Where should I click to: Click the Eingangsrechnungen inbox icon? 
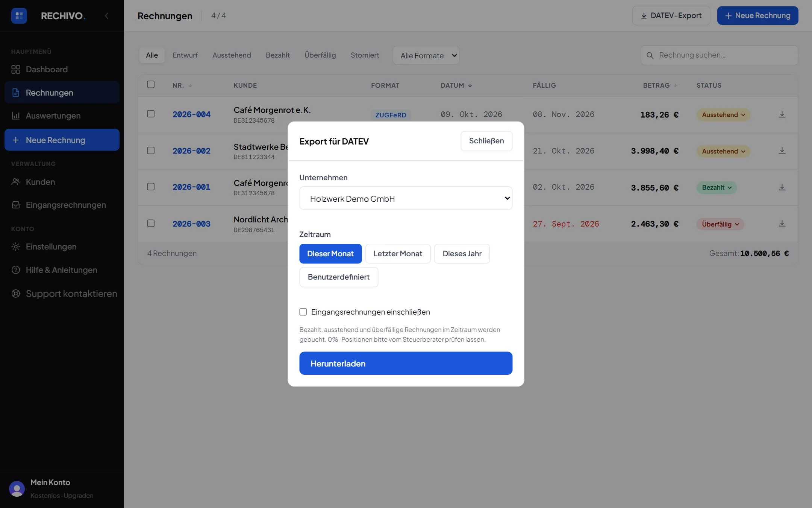click(16, 205)
